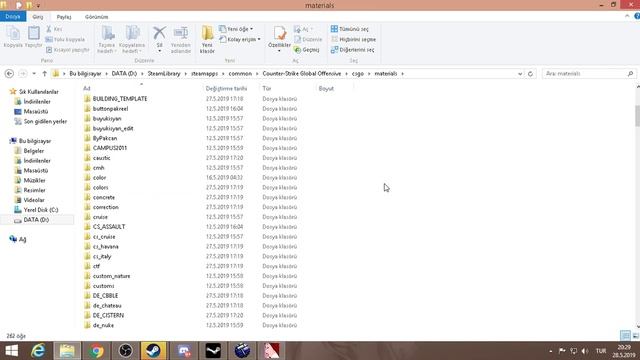
Task: Select the cs_italy folder
Action: 102,257
